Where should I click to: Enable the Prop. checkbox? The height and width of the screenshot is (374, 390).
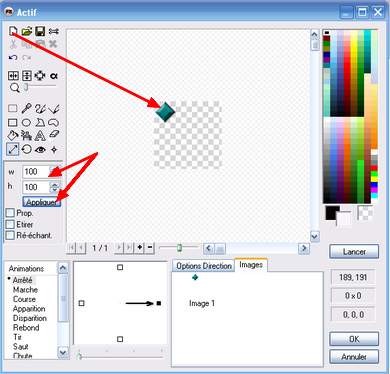pyautogui.click(x=10, y=213)
